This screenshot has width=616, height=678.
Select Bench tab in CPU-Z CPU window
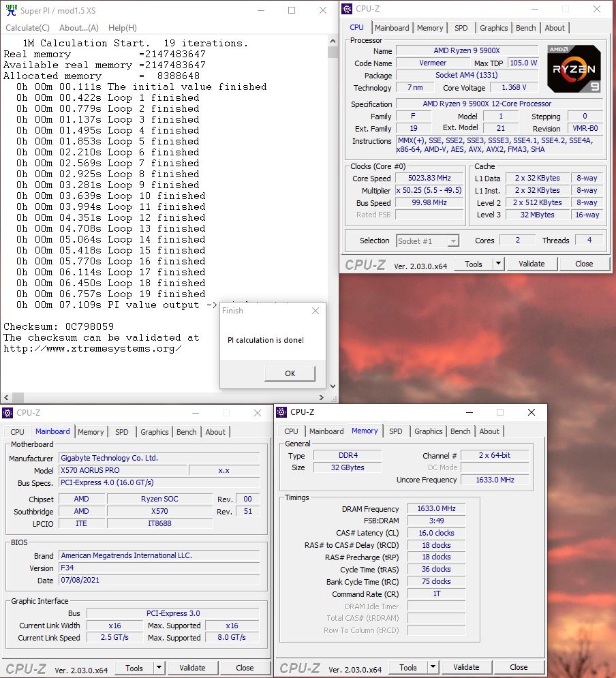tap(525, 28)
